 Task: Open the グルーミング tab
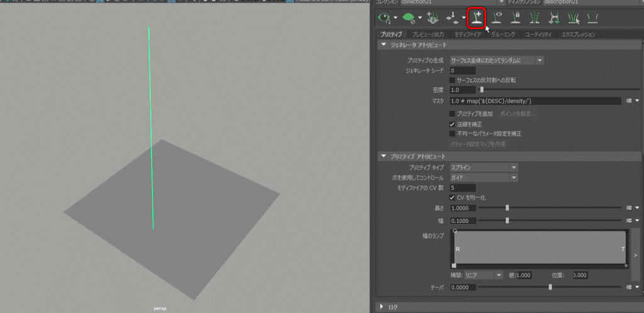click(x=503, y=35)
